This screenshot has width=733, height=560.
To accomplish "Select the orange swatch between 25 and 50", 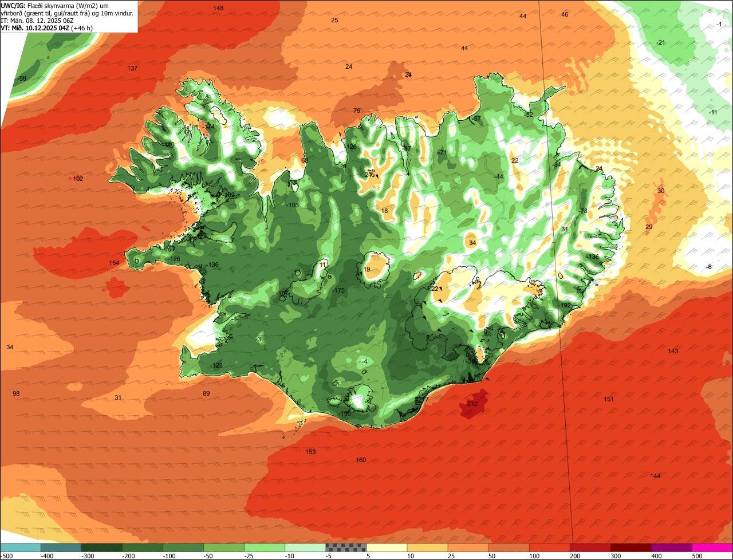I will (468, 547).
